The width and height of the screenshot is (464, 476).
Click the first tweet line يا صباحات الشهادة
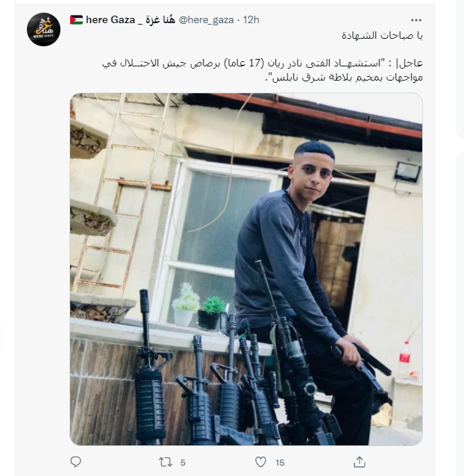(x=382, y=36)
